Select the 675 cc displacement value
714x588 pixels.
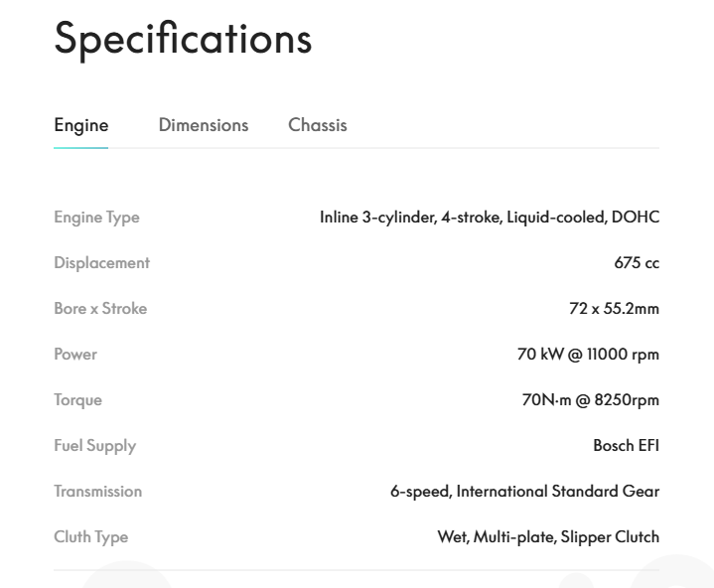[637, 263]
